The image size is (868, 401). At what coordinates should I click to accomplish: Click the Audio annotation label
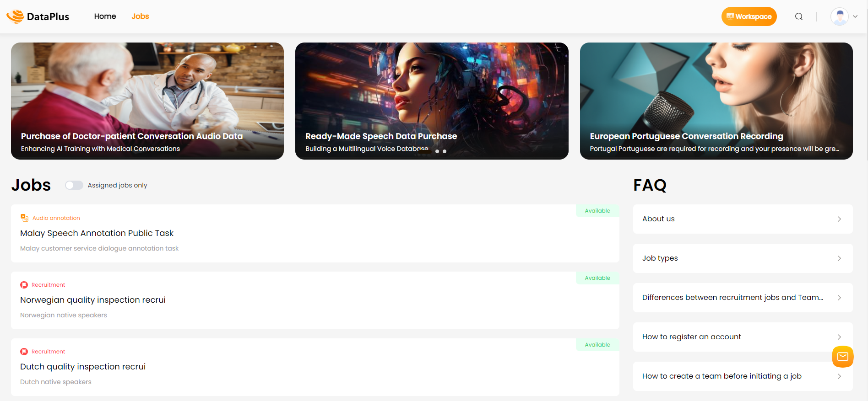56,218
